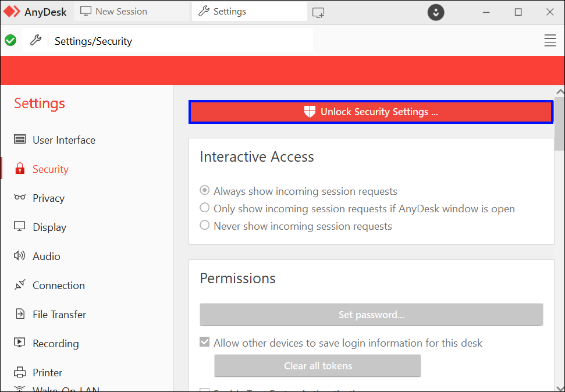Click the dark circular download arrow icon

pos(436,12)
